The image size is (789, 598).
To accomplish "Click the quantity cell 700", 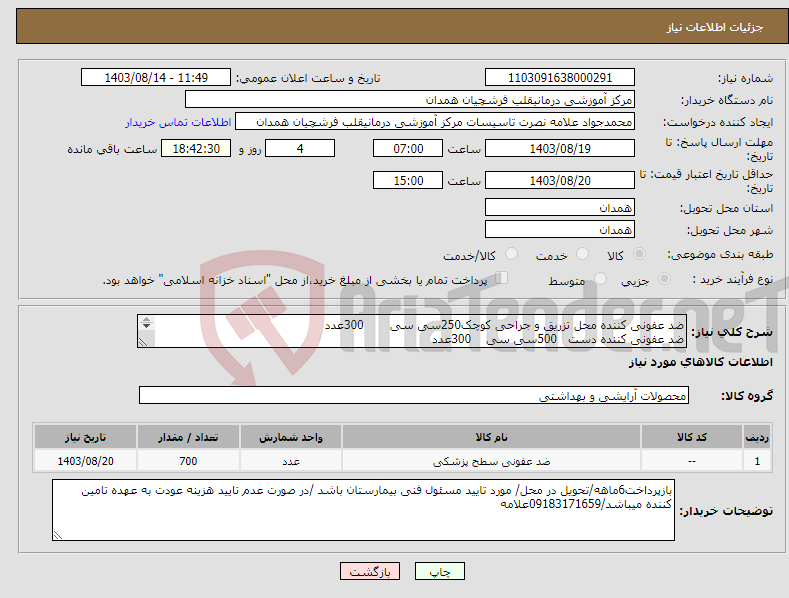I will (188, 461).
